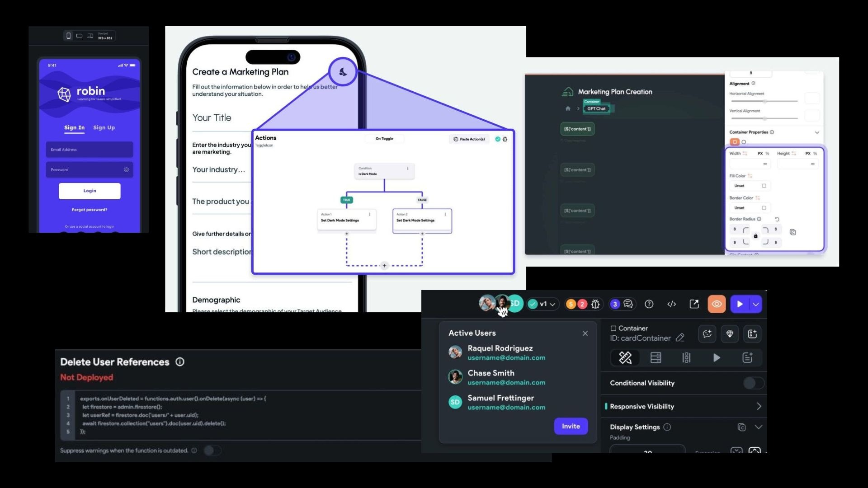The image size is (868, 488).
Task: Click the orange eye preview icon
Action: click(717, 304)
